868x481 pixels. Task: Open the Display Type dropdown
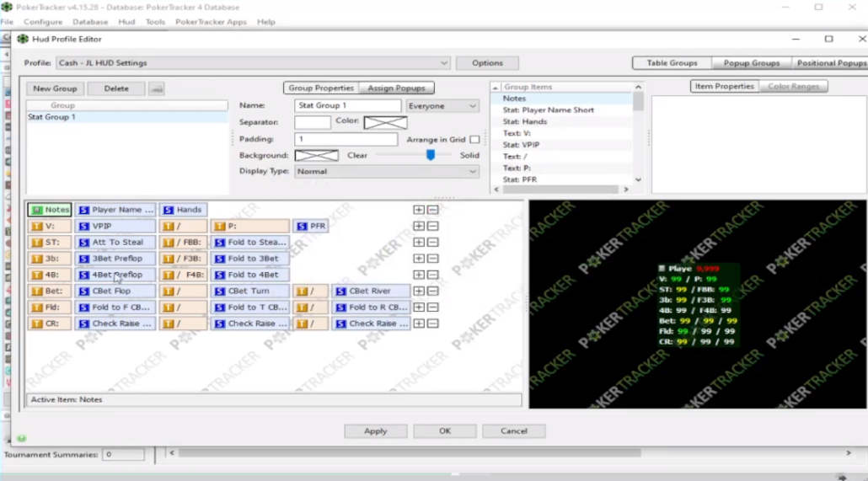387,172
